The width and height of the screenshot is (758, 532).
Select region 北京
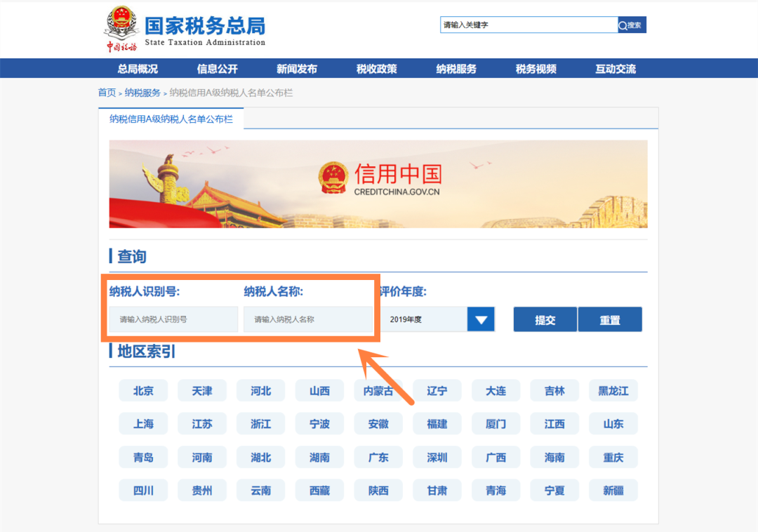(144, 391)
